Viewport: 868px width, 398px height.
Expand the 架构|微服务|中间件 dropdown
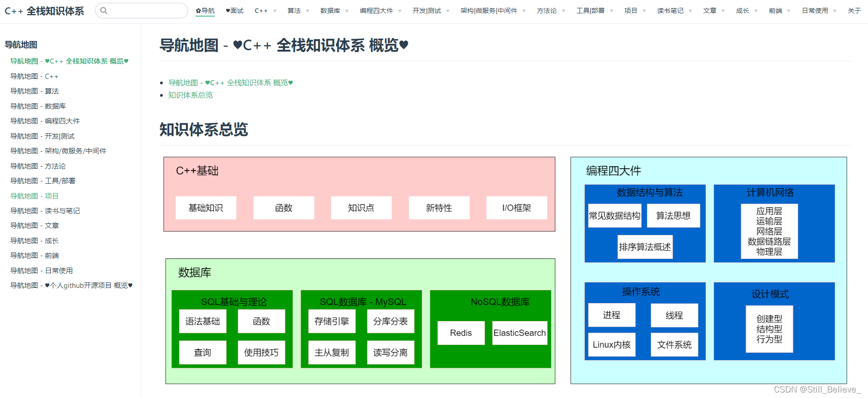pos(493,11)
